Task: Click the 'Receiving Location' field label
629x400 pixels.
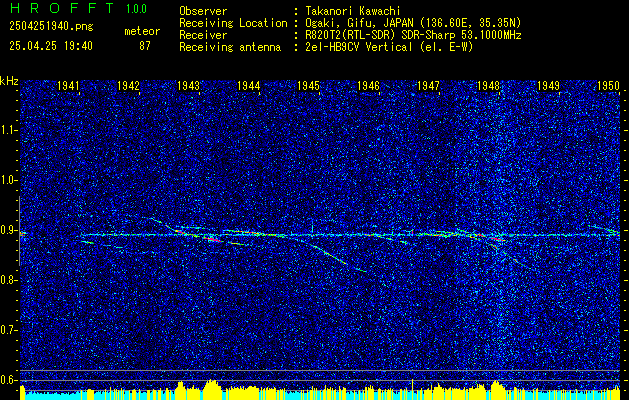Action: [233, 23]
